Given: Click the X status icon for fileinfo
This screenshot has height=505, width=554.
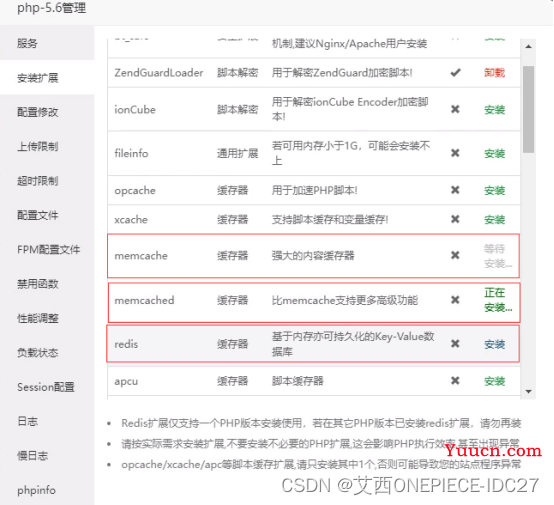Looking at the screenshot, I should click(x=455, y=153).
